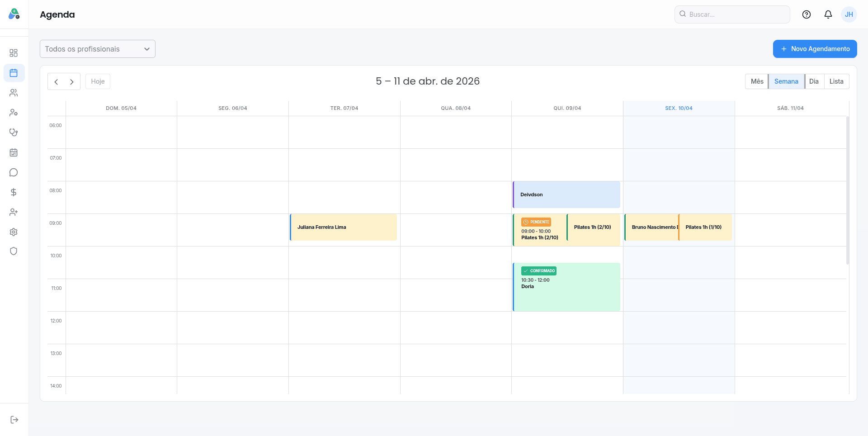This screenshot has height=436, width=868.
Task: Click the shield security icon
Action: pos(14,251)
